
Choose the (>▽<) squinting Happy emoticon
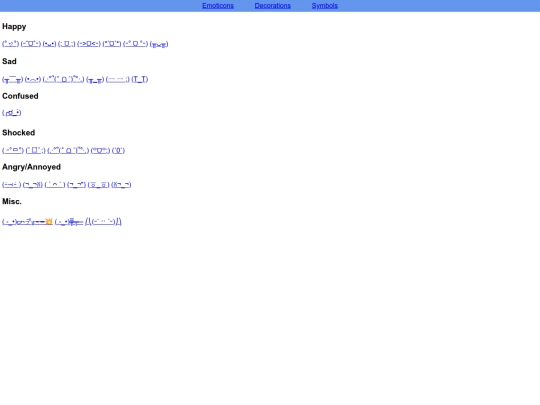[89, 44]
